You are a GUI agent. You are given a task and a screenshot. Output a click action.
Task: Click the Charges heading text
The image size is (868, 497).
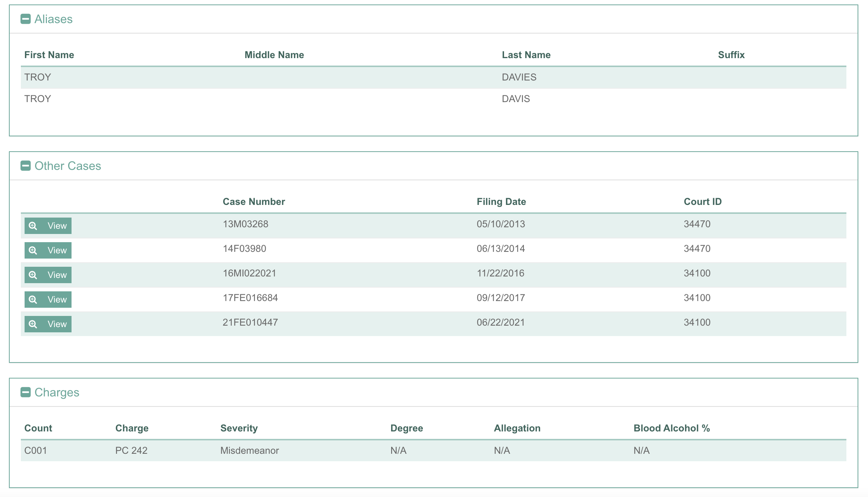pos(57,392)
